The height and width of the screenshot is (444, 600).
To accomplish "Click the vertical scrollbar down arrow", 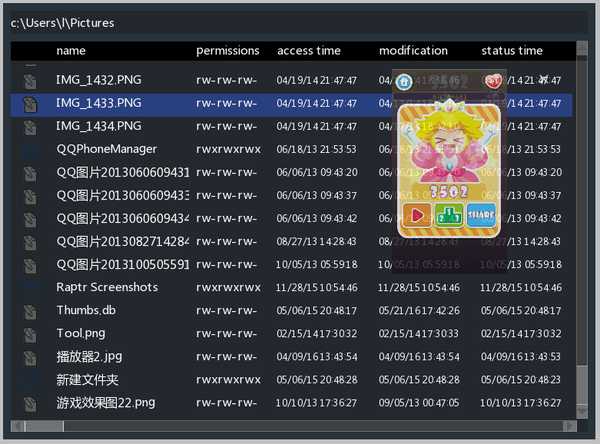I will 582,412.
